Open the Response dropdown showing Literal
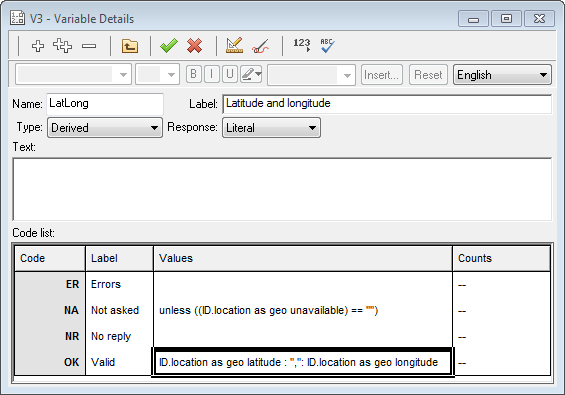 (x=271, y=128)
